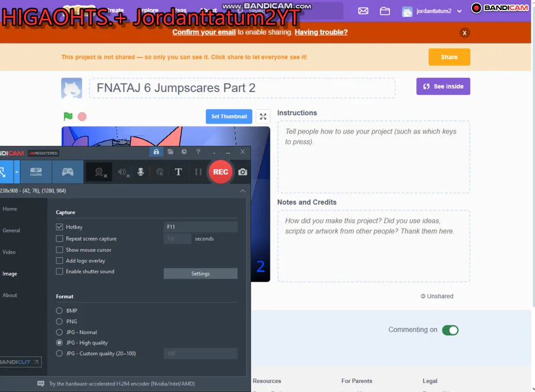Select the Bandicam game recording mode gamepad

[68, 172]
